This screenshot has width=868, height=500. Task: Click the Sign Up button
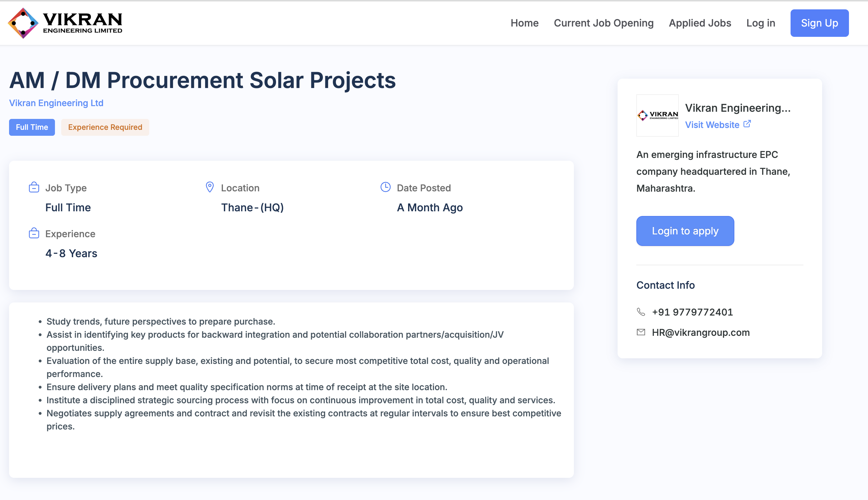(x=819, y=23)
